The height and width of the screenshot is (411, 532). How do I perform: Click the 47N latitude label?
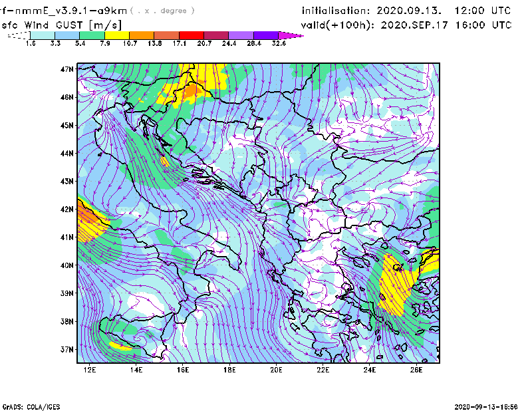coord(67,69)
